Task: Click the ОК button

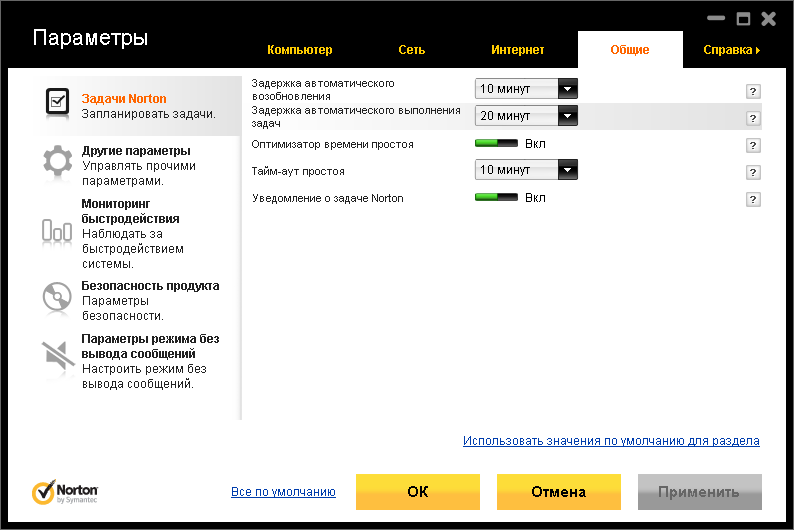Action: pos(418,492)
